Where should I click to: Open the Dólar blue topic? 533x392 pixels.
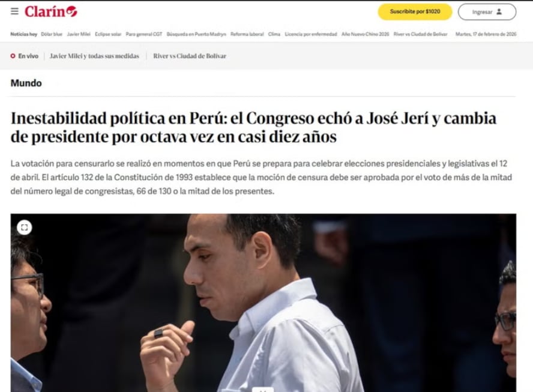[52, 34]
